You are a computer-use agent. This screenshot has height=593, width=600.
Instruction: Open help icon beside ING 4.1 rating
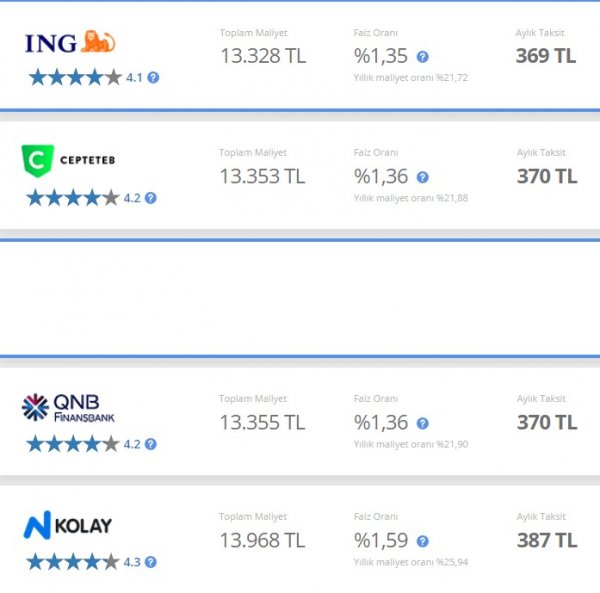pos(153,77)
